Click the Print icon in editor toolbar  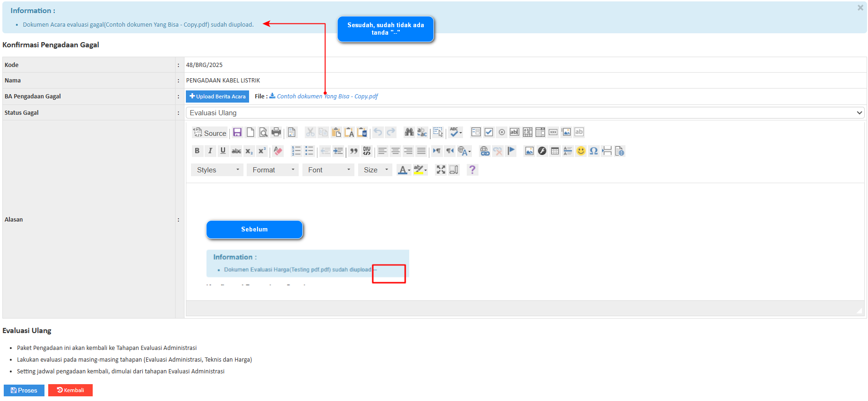[x=276, y=133]
